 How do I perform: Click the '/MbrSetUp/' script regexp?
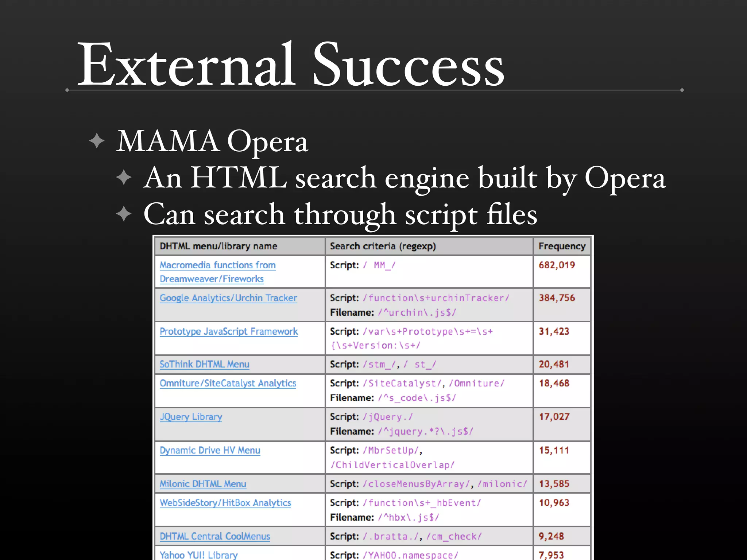click(x=391, y=450)
